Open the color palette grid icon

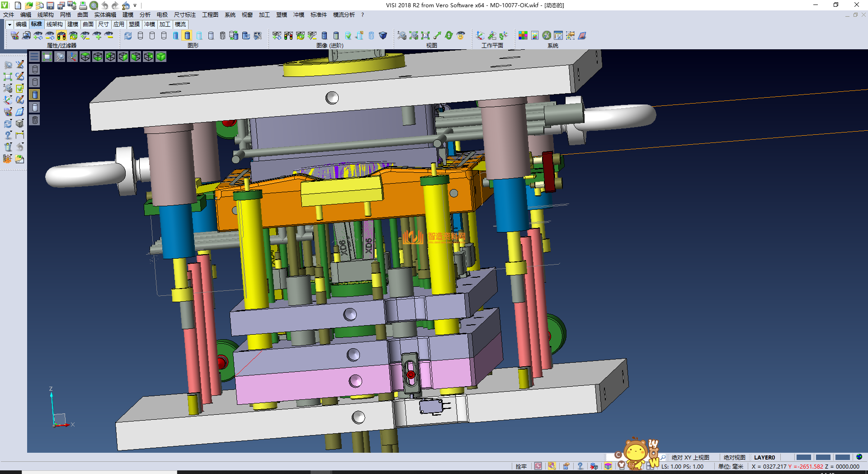pos(523,36)
